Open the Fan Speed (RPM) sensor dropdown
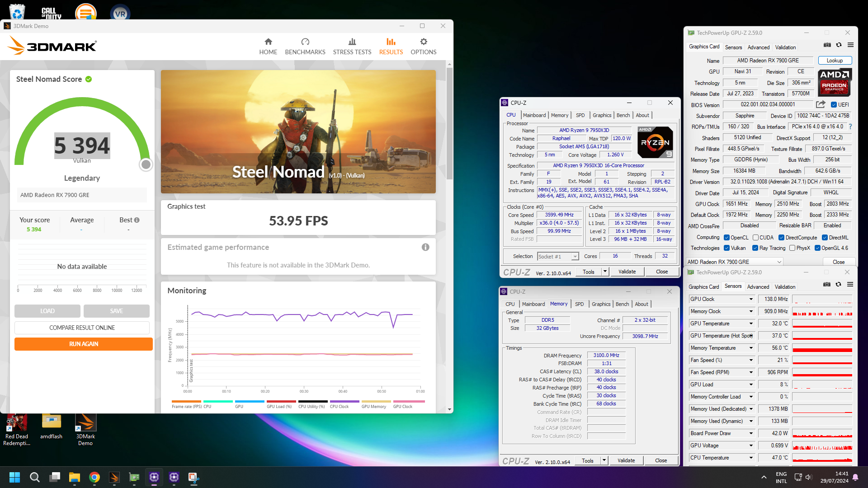 [751, 372]
